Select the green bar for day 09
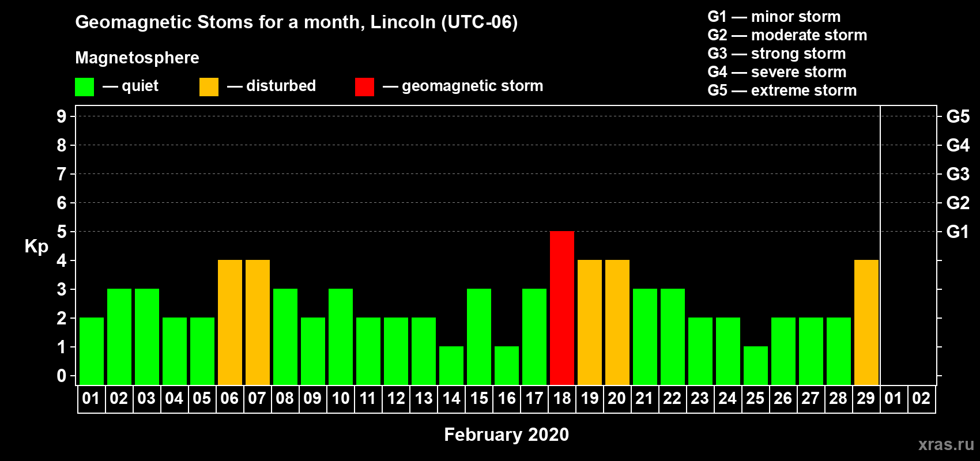 [313, 351]
